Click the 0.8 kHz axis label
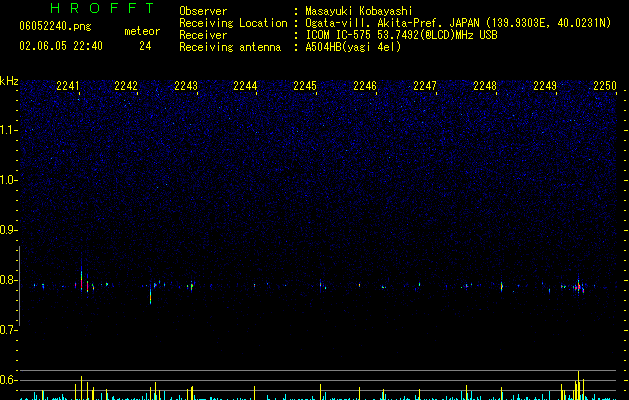Image resolution: width=629 pixels, height=400 pixels. pos(9,280)
